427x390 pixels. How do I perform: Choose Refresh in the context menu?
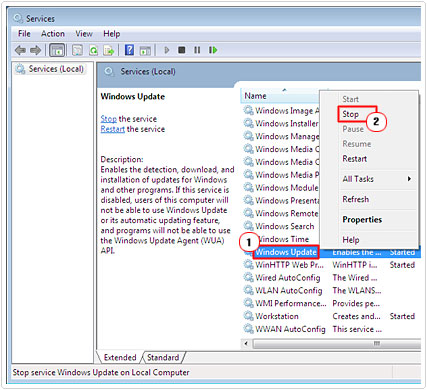click(356, 199)
